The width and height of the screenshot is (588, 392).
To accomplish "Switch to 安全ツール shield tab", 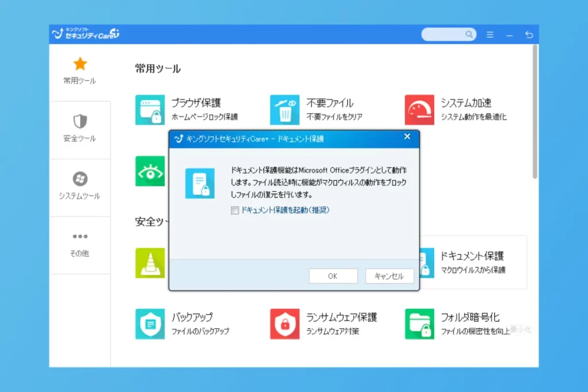I will [79, 129].
